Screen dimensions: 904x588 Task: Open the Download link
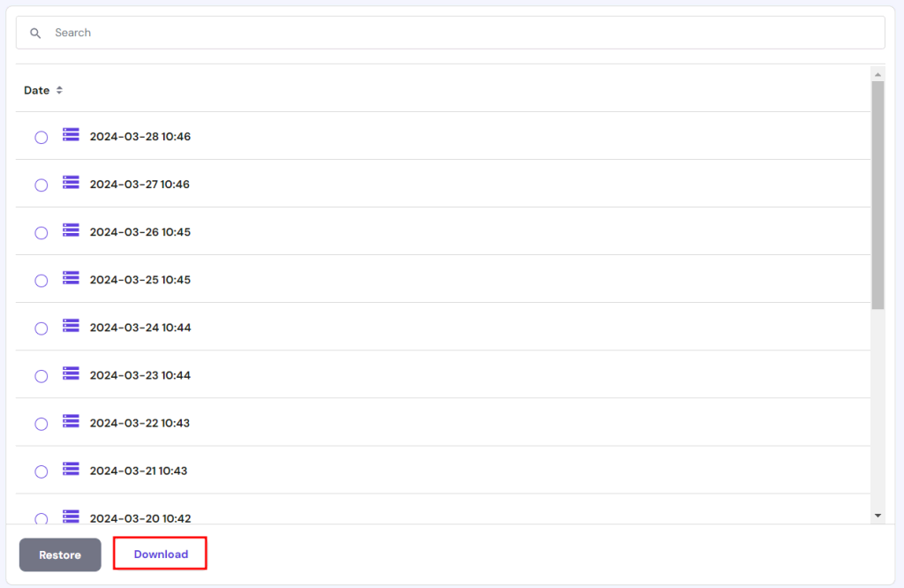(160, 554)
